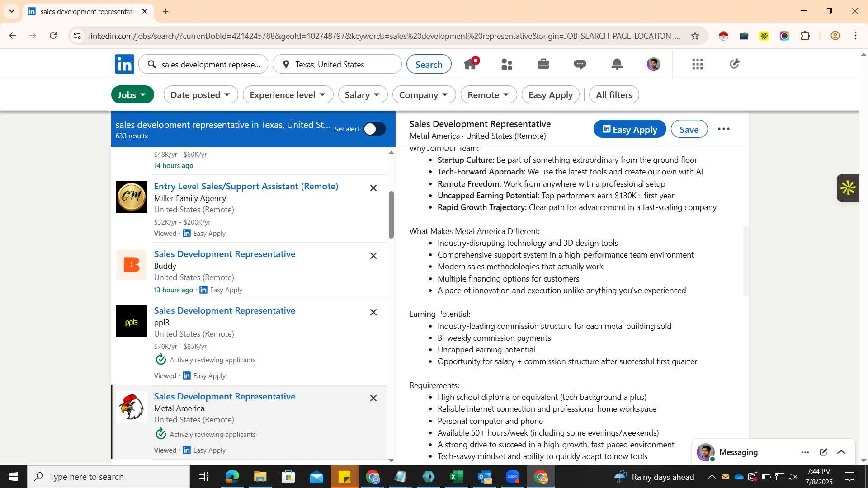Image resolution: width=868 pixels, height=488 pixels.
Task: Open Excel from the taskbar
Action: [457, 477]
